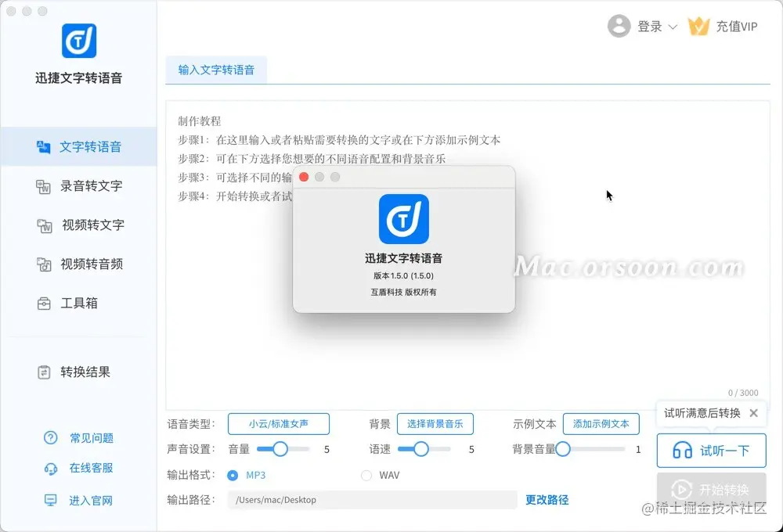Click the 进入官网 monitor icon
Image resolution: width=783 pixels, height=532 pixels.
pyautogui.click(x=50, y=500)
